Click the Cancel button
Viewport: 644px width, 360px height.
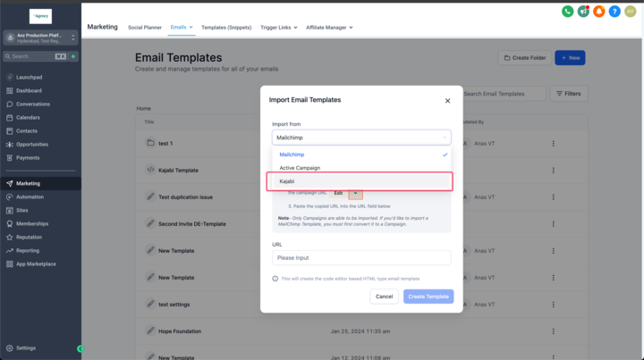384,297
